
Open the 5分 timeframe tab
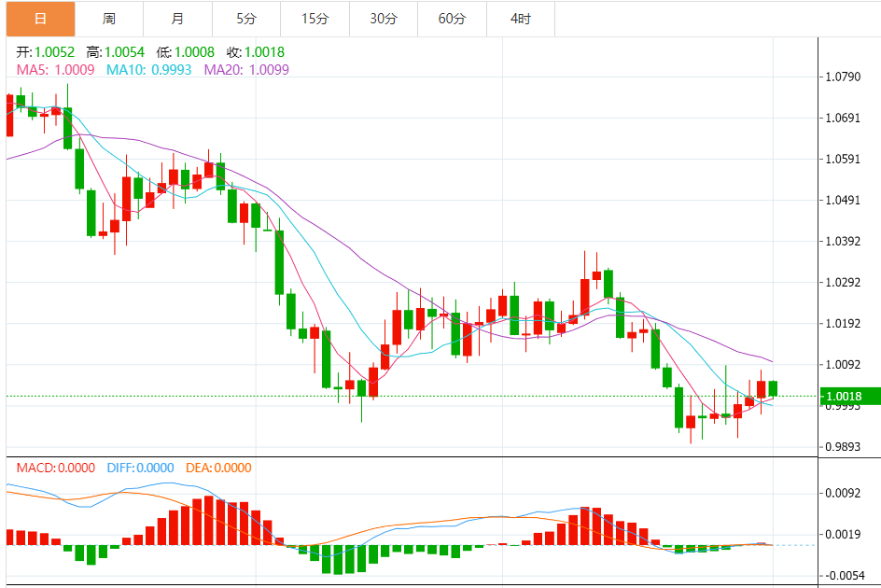coord(246,19)
